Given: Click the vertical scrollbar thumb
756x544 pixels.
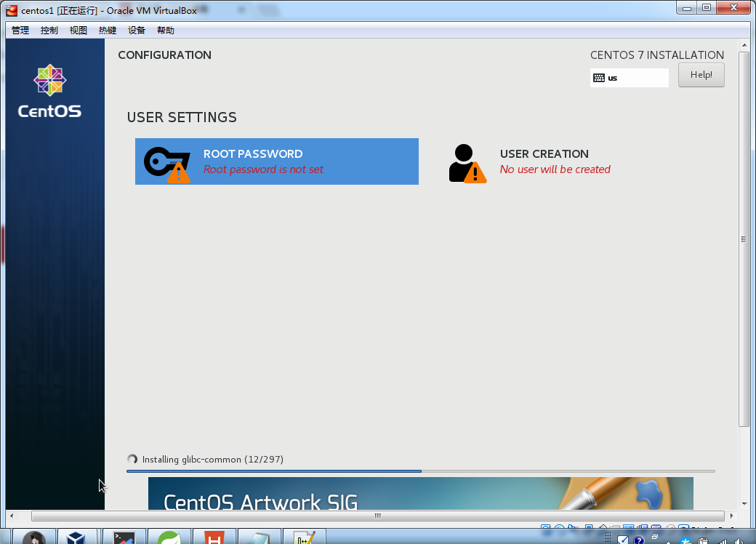Looking at the screenshot, I should tap(744, 239).
